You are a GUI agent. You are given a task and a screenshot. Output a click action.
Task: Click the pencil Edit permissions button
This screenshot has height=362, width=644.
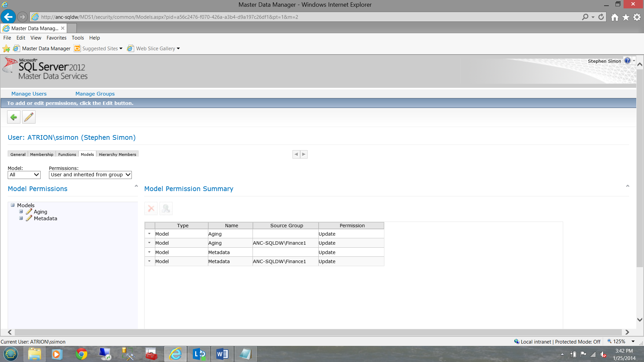[29, 117]
